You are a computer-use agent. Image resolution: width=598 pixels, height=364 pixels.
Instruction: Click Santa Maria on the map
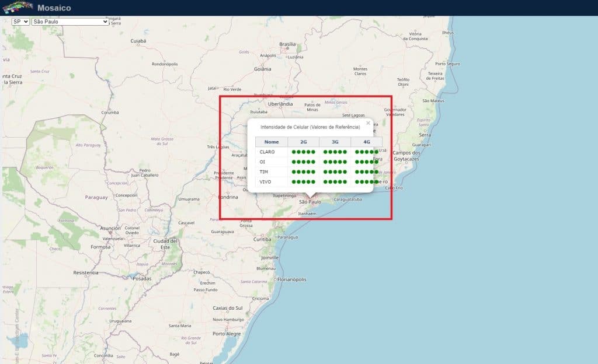click(180, 326)
